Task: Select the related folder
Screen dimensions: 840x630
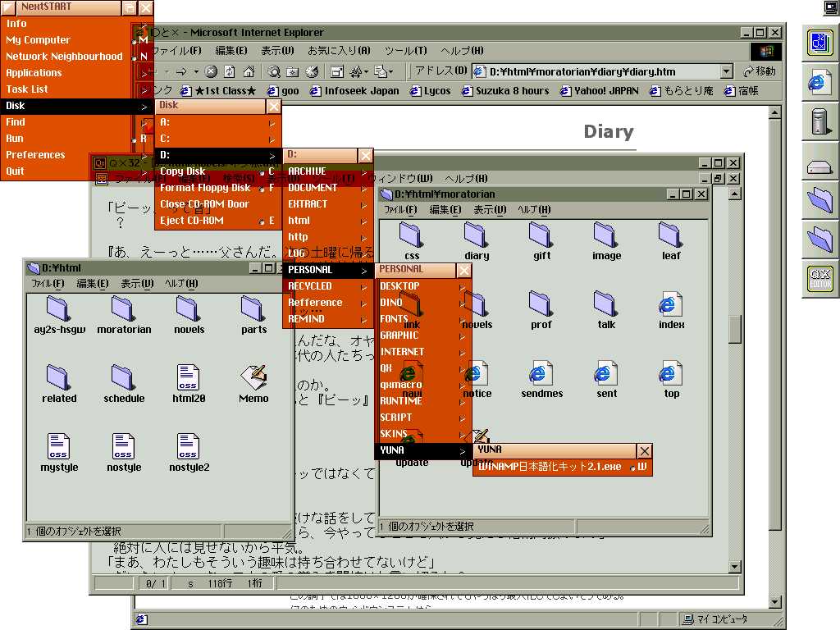Action: [59, 384]
